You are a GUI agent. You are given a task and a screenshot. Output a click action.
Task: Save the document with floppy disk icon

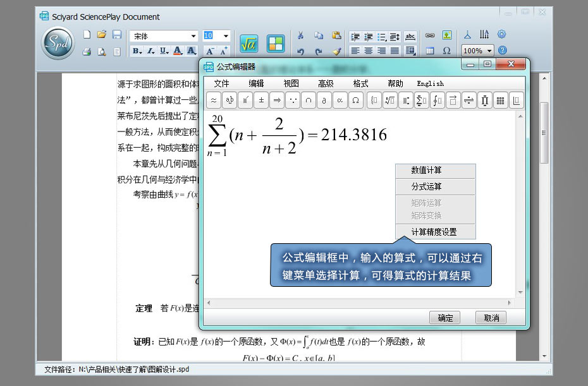point(117,35)
